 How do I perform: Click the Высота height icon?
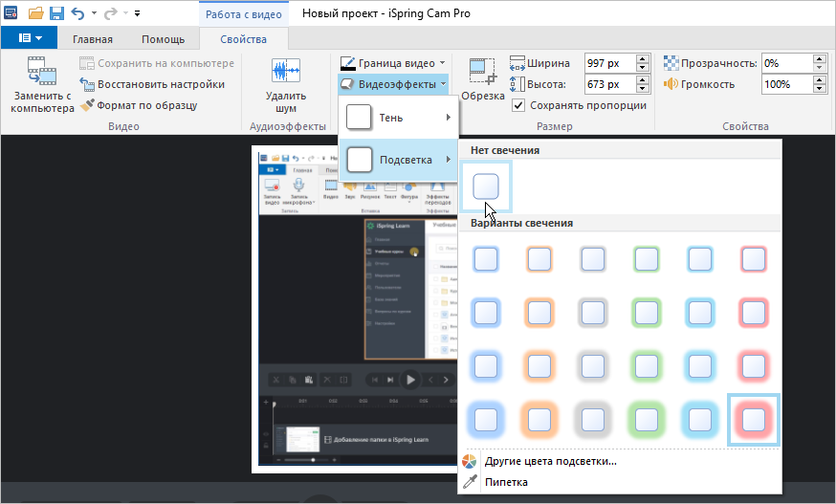(x=517, y=84)
